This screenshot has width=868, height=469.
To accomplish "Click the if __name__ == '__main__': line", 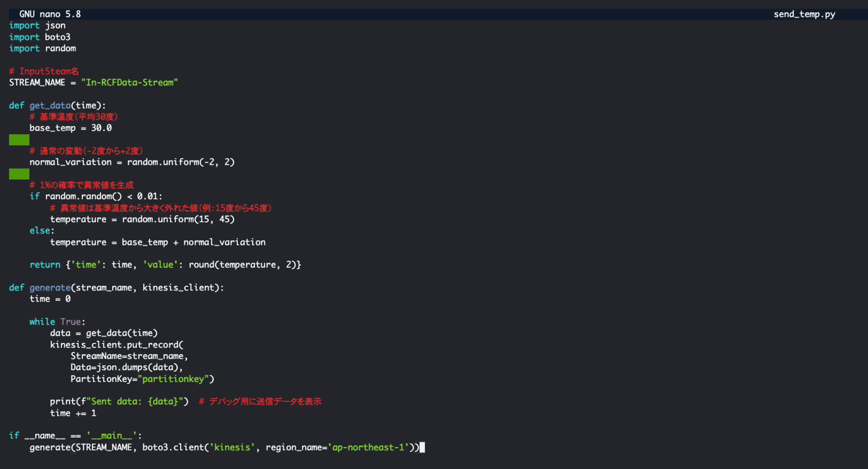I will point(76,436).
